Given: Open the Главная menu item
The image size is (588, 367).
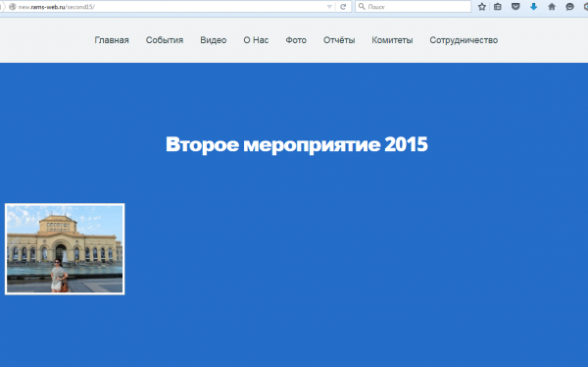Looking at the screenshot, I should click(x=112, y=40).
